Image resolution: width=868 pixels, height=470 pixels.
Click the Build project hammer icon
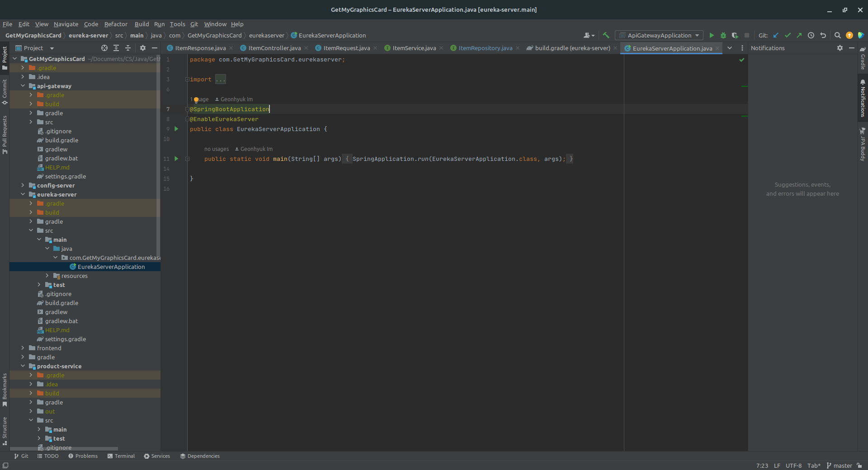(606, 35)
